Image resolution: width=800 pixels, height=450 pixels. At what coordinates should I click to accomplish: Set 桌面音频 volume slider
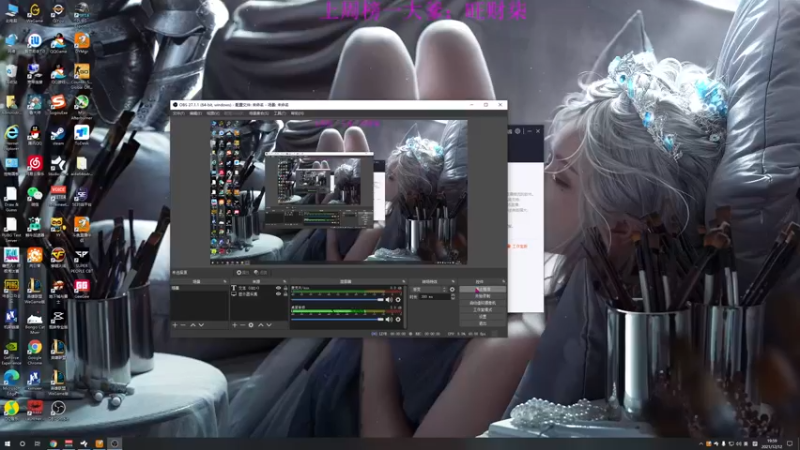click(338, 320)
